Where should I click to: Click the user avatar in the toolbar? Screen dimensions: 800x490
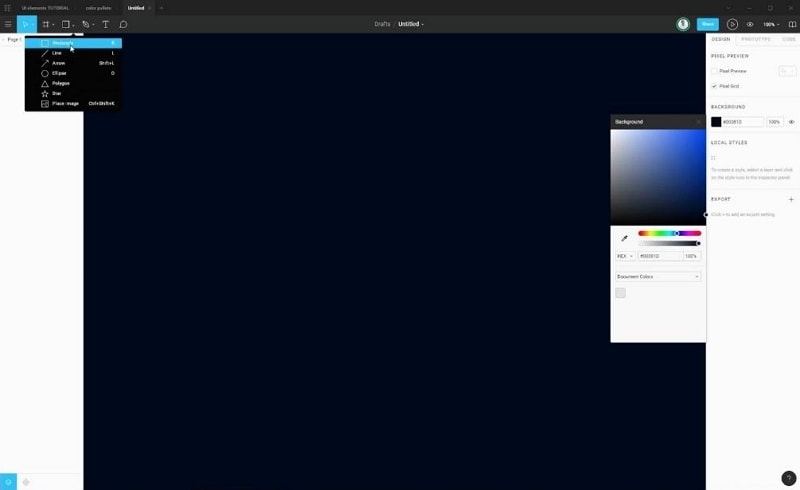(683, 24)
